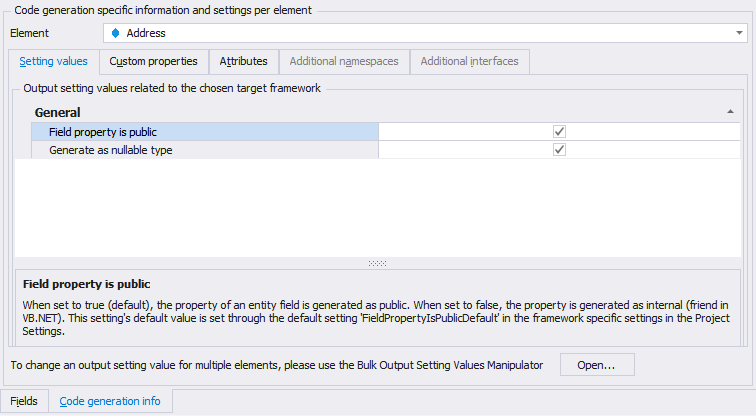Screen dimensions: 756x416
Task: Toggle the Field property is public checkbox
Action: click(560, 131)
